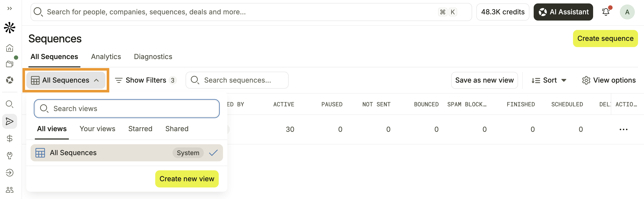The height and width of the screenshot is (199, 644).
Task: Open the sidebar magnifier search icon
Action: [9, 104]
